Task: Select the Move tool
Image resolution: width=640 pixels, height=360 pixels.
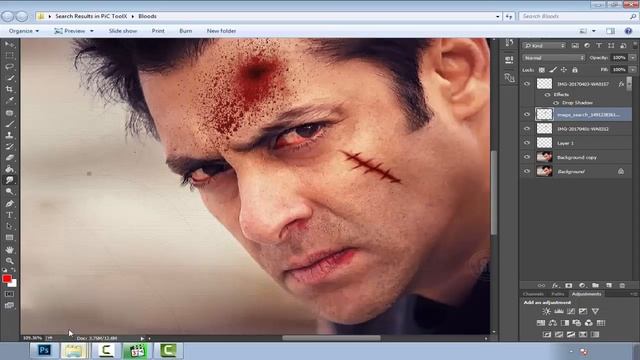Action: [9, 44]
